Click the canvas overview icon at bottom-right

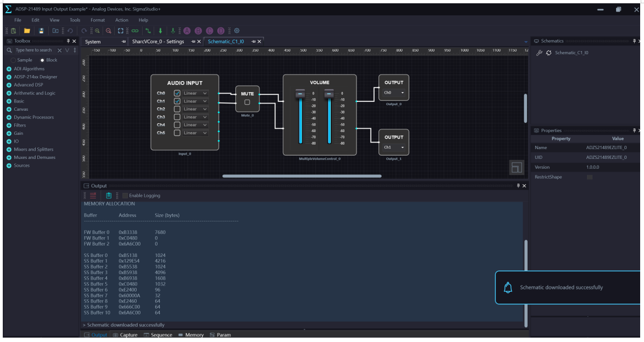point(516,168)
